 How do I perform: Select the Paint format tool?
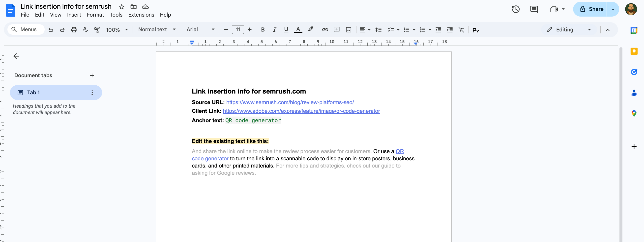click(x=97, y=29)
